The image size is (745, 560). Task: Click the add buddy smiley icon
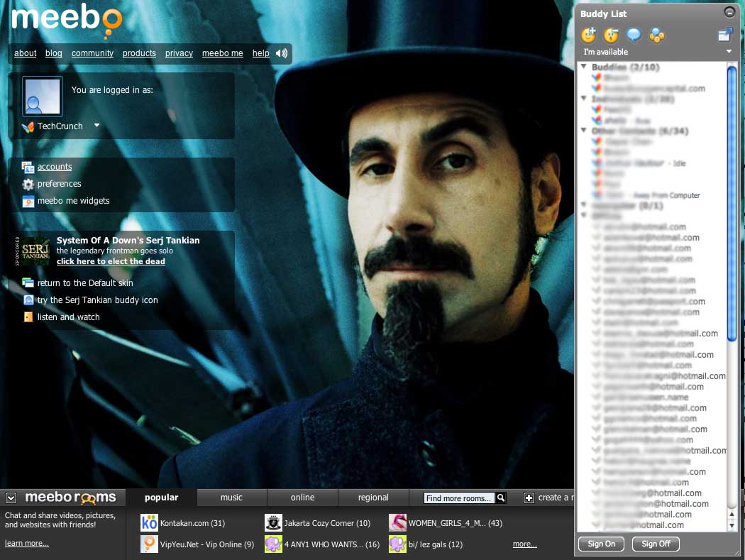[x=588, y=35]
